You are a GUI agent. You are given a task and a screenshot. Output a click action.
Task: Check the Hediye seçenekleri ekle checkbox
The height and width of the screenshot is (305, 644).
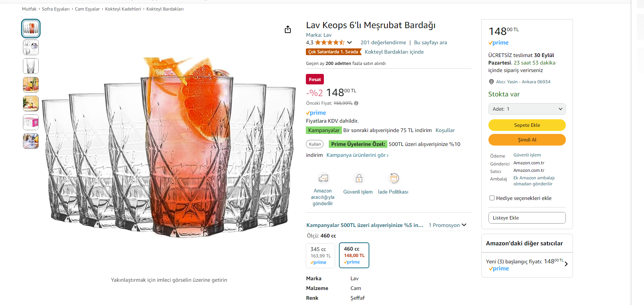point(492,198)
